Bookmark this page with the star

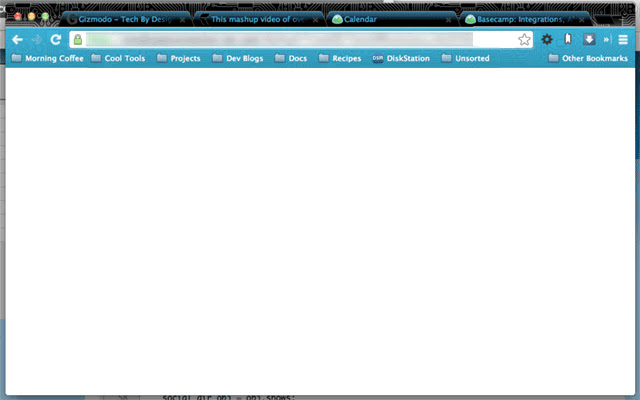pos(524,40)
